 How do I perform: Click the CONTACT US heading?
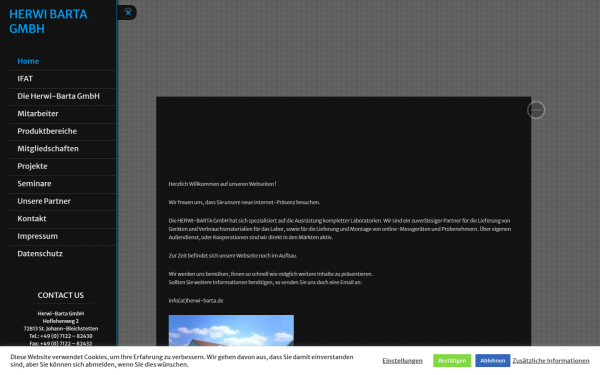coord(60,295)
